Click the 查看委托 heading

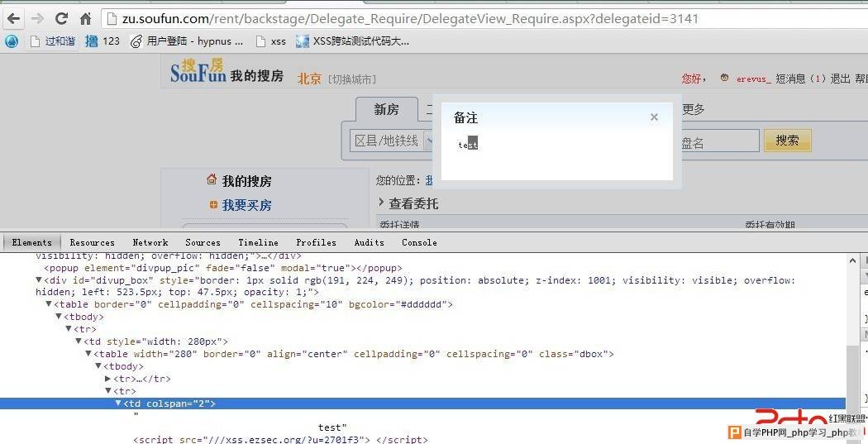point(413,203)
